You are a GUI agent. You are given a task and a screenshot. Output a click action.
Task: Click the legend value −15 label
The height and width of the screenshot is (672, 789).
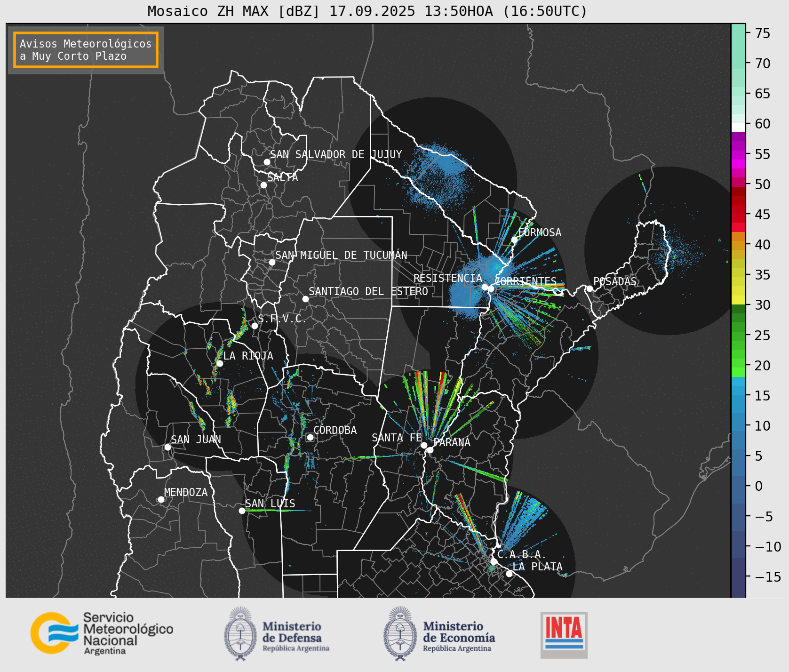point(768,576)
